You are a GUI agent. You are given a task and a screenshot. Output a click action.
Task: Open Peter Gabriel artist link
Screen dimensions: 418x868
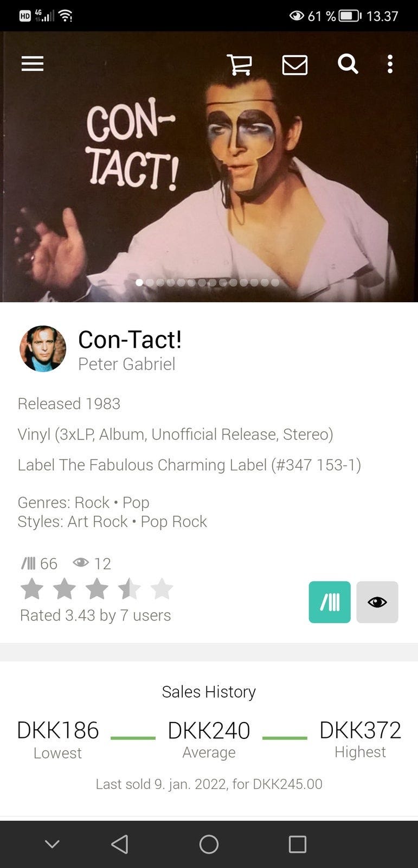tap(127, 364)
